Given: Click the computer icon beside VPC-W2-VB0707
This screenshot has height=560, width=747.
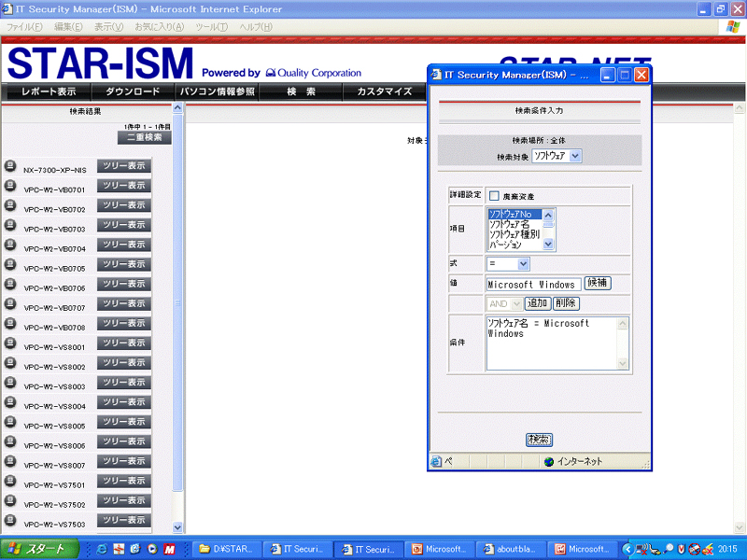Looking at the screenshot, I should coord(10,304).
